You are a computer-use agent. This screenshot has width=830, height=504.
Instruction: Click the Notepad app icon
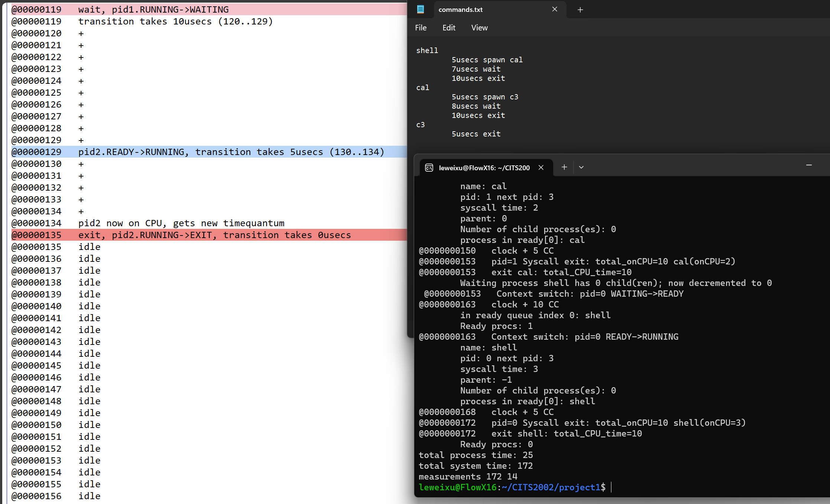point(421,9)
